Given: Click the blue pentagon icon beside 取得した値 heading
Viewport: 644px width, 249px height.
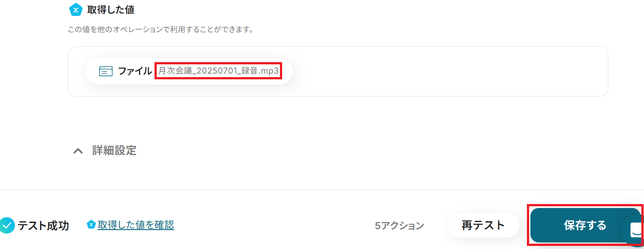Looking at the screenshot, I should 76,9.
